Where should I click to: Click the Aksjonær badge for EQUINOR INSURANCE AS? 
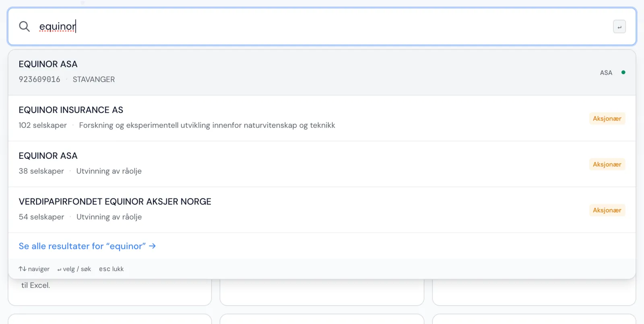coord(607,118)
